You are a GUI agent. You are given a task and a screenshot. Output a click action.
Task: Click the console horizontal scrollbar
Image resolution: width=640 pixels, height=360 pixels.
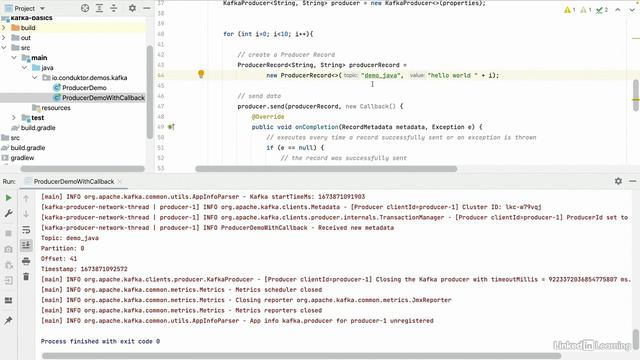pos(302,356)
